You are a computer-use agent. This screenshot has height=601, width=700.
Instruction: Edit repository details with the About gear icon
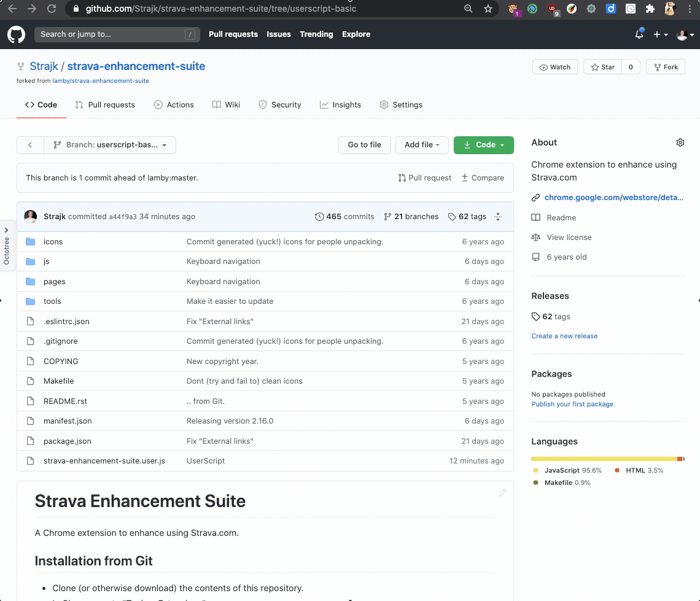pyautogui.click(x=680, y=142)
